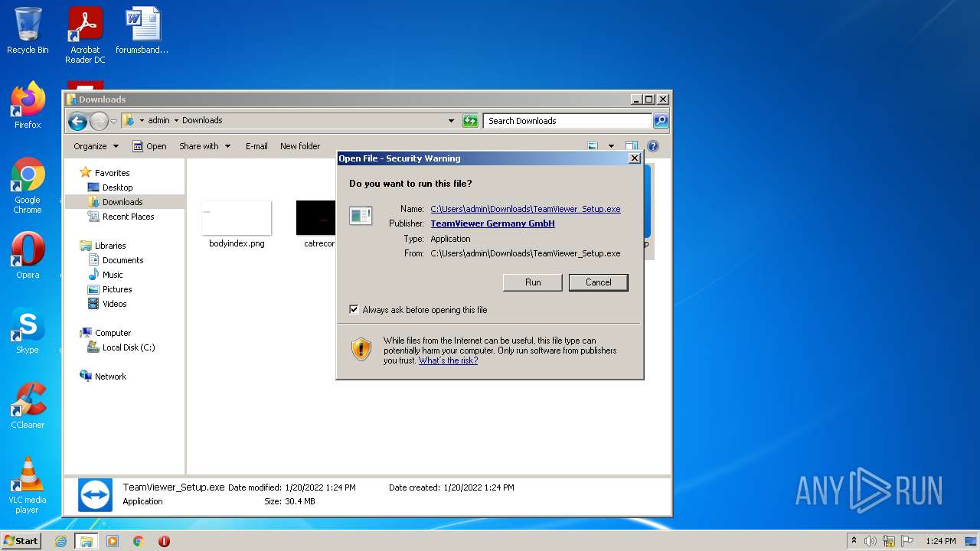Click Run in the security warning
Viewport: 980px width, 551px height.
[533, 282]
